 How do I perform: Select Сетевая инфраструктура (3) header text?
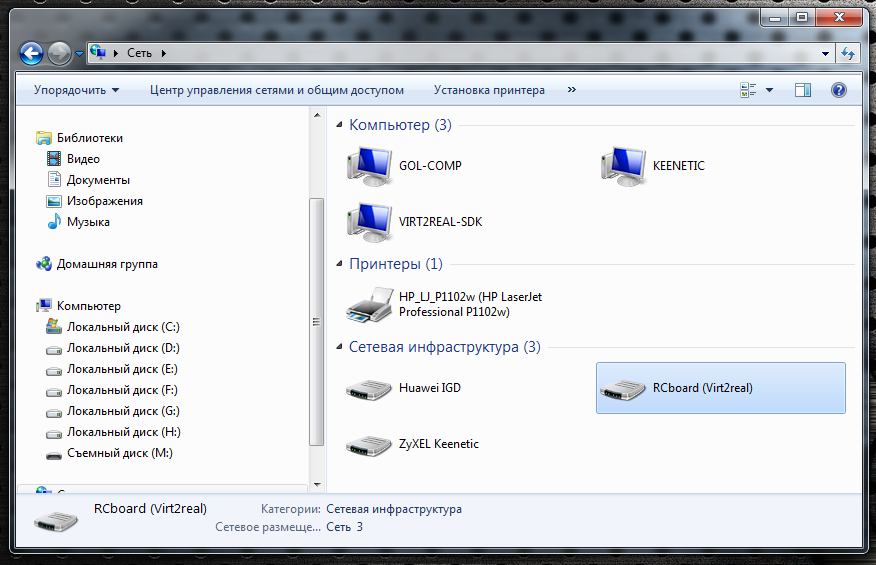[445, 347]
